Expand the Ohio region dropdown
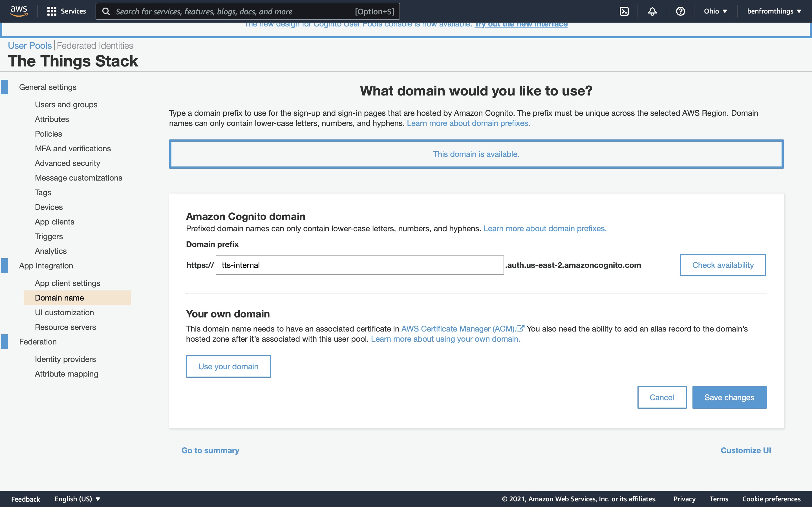 (x=715, y=11)
